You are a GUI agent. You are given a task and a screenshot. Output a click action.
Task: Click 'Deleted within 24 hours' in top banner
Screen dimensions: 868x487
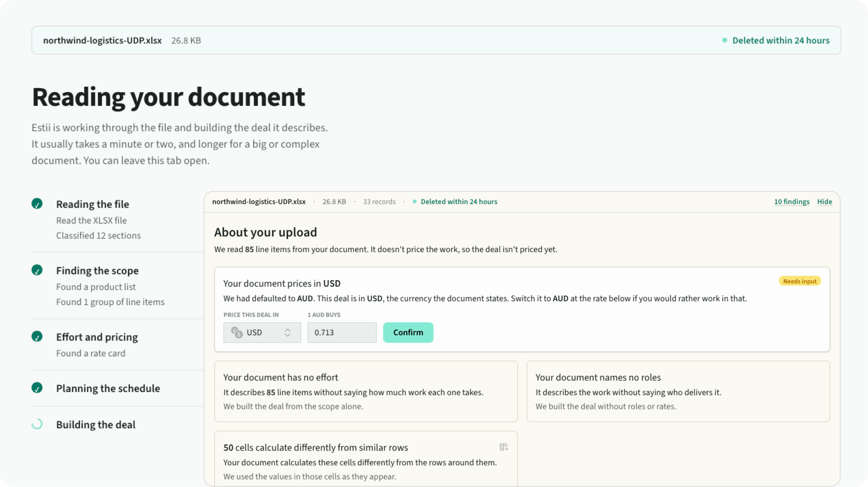[781, 40]
